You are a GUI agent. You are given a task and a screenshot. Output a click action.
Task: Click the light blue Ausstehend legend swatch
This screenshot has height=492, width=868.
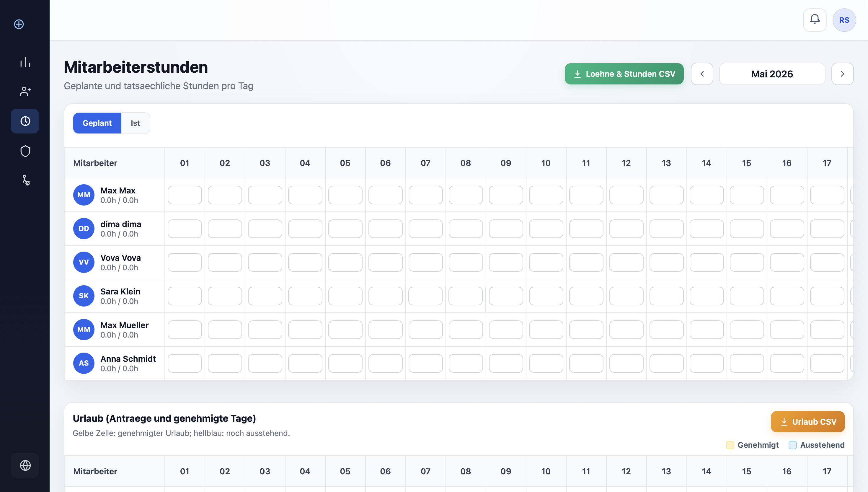click(x=792, y=445)
